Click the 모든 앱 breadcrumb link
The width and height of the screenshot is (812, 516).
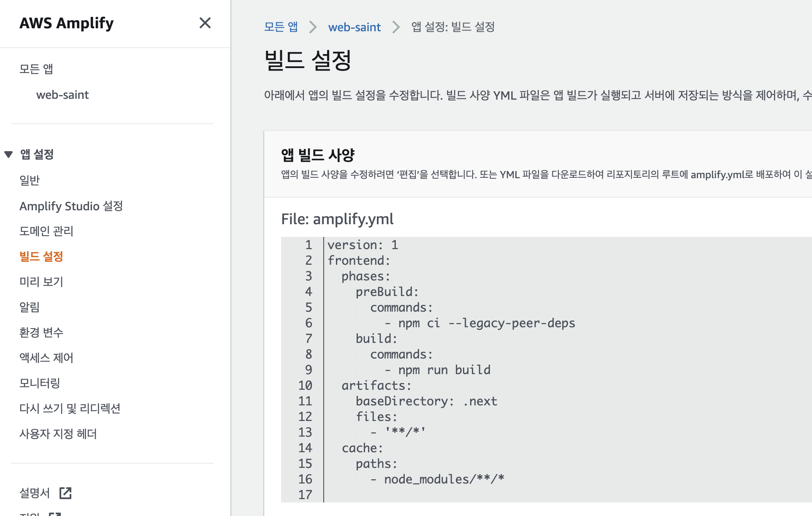coord(281,27)
